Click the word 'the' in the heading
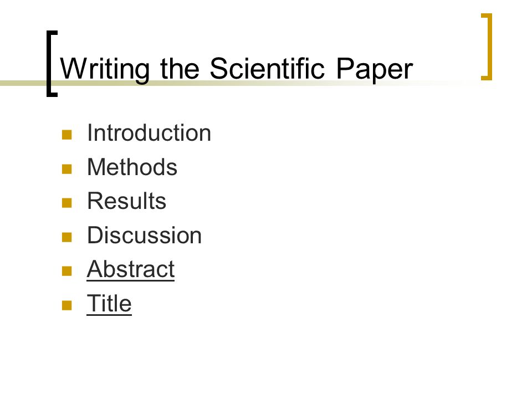 click(x=180, y=68)
